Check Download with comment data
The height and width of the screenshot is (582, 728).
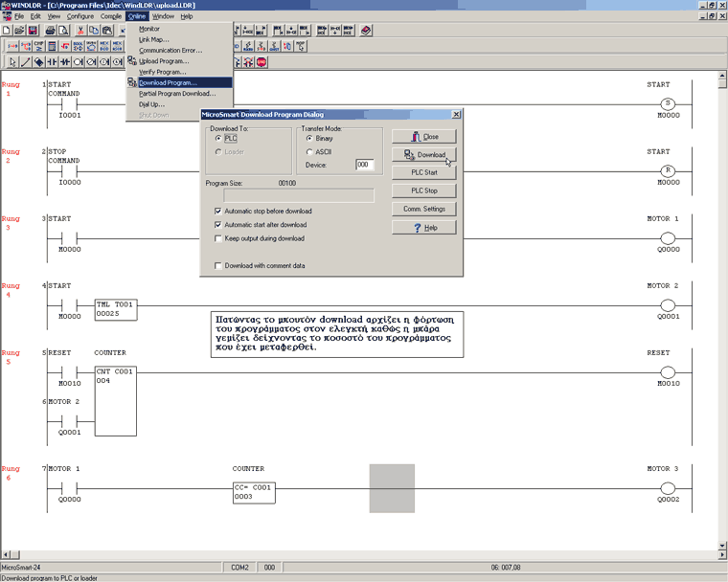(x=218, y=265)
